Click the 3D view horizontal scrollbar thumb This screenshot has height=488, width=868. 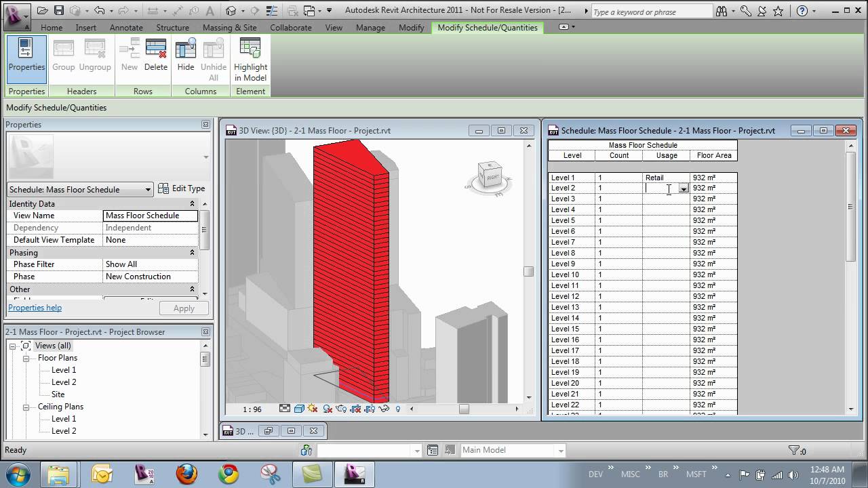(464, 409)
